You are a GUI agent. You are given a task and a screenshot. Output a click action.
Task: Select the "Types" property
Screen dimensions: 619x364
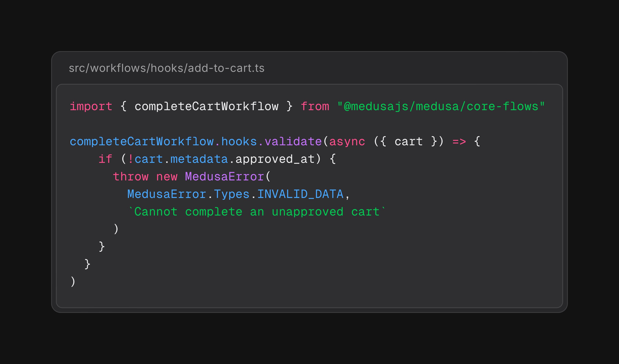[x=232, y=194]
